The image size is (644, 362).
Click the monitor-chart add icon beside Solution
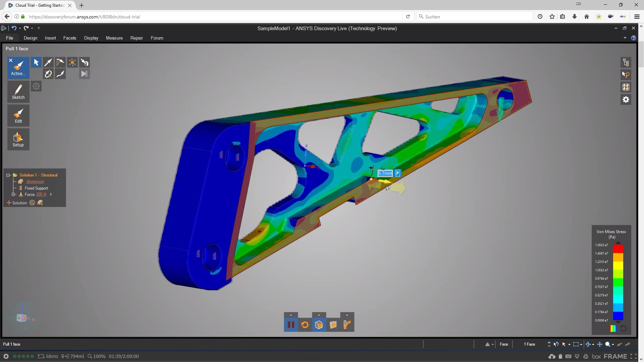tap(32, 203)
